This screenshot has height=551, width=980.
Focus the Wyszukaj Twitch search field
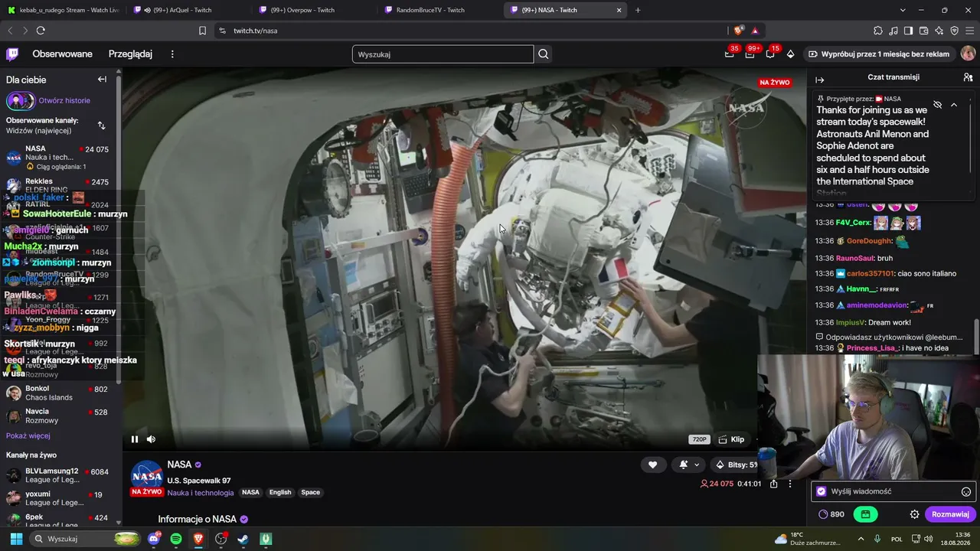443,54
